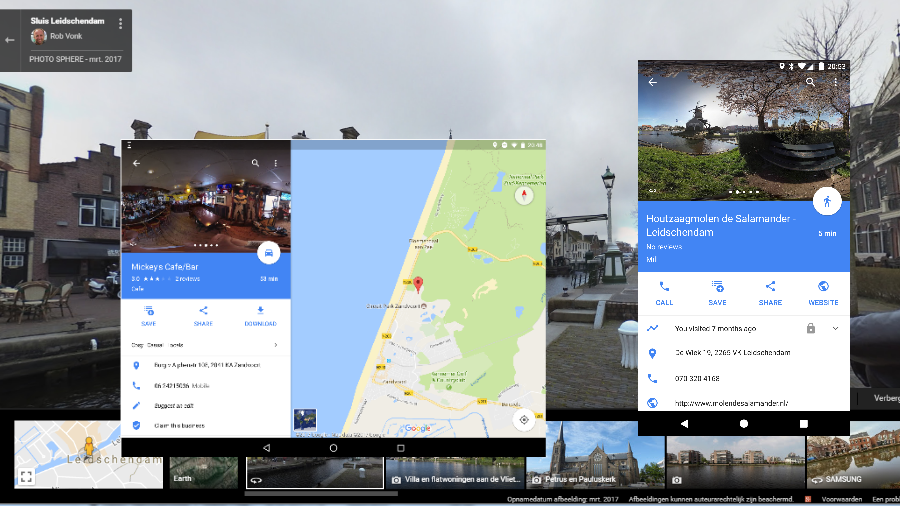
Task: Click my-location target button on tablet map
Action: point(522,420)
